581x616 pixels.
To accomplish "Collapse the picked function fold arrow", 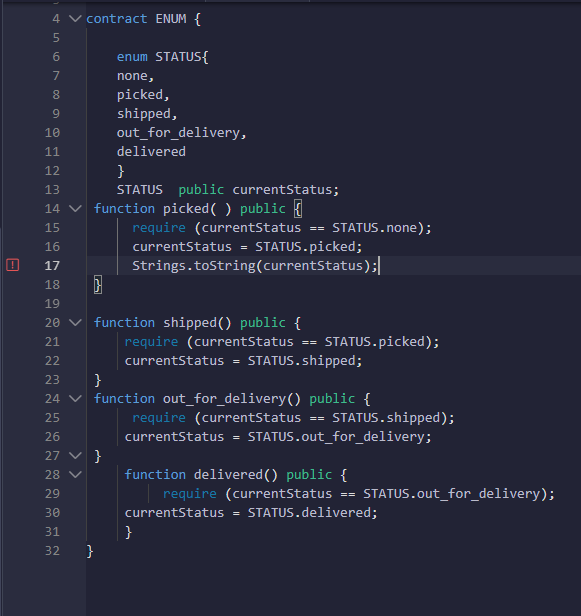I will [x=75, y=209].
